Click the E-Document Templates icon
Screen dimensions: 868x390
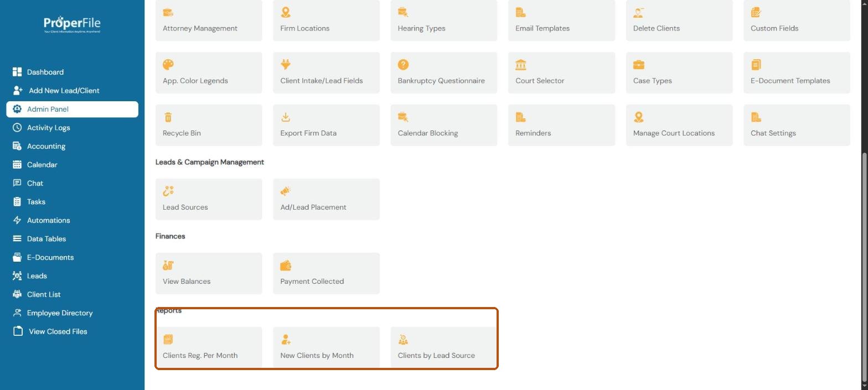point(756,65)
